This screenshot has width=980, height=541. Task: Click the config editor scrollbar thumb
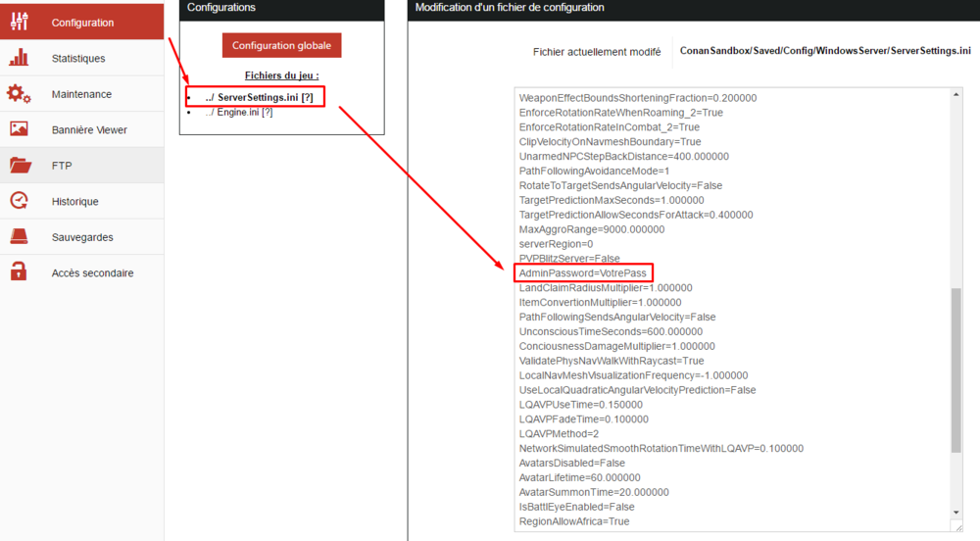pos(955,370)
